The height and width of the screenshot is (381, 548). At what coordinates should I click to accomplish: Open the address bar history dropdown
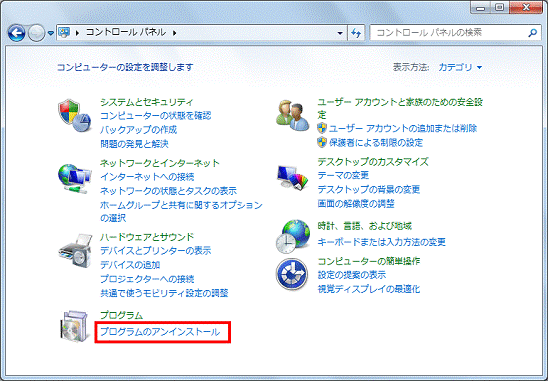[340, 33]
